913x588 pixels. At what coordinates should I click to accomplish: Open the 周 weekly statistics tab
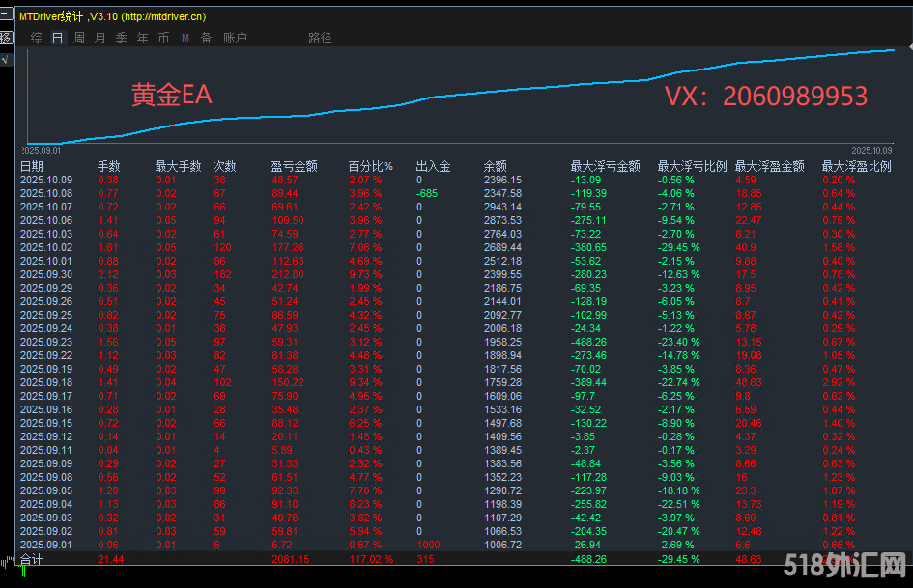tap(79, 38)
